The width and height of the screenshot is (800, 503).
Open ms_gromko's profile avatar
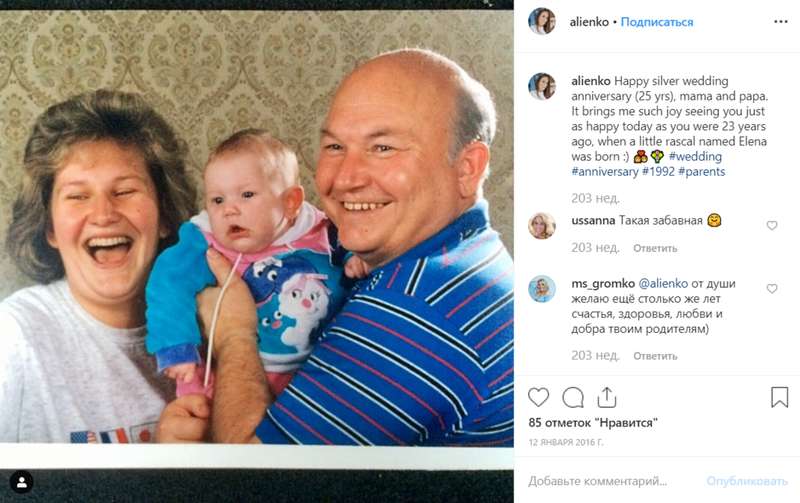tap(542, 289)
